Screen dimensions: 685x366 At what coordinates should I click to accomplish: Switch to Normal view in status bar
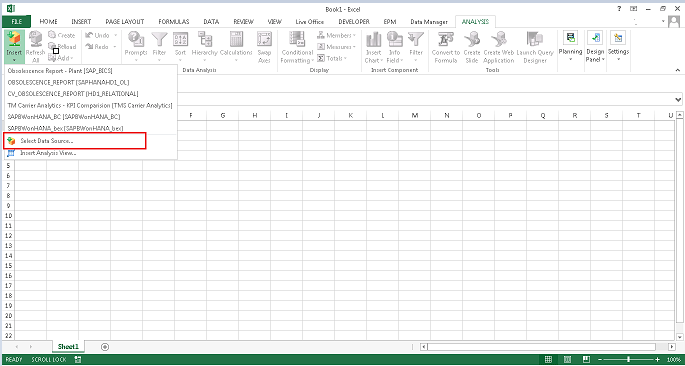[x=548, y=359]
